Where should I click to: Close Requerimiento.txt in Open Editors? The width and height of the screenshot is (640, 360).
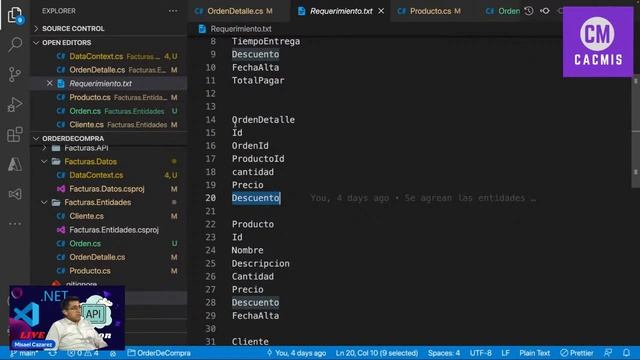[x=49, y=83]
